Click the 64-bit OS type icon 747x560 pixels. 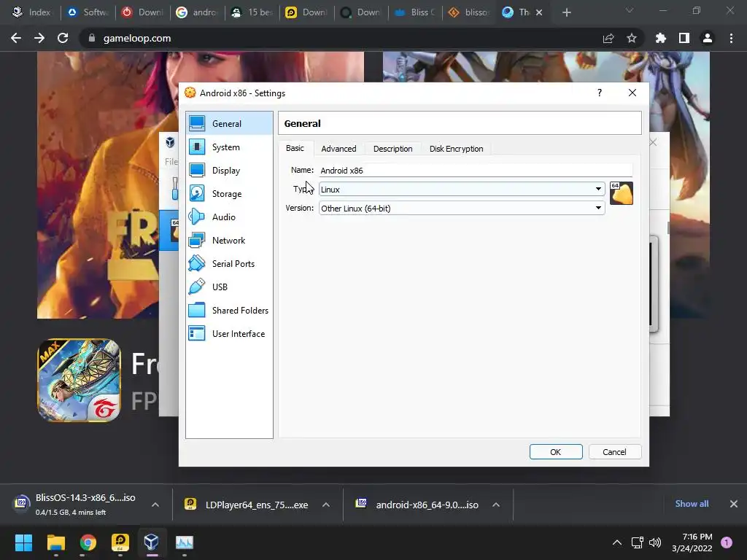pyautogui.click(x=622, y=193)
